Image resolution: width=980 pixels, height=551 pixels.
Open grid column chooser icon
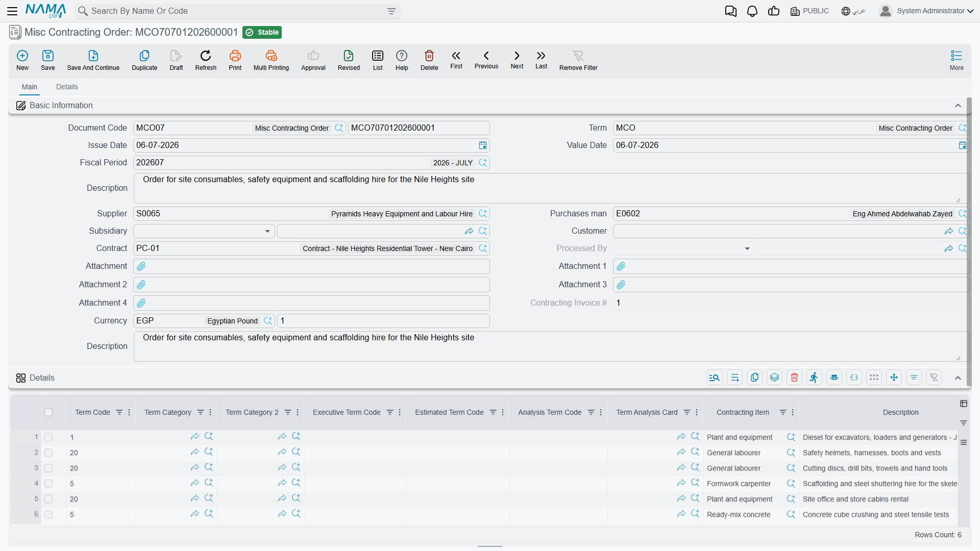pyautogui.click(x=964, y=404)
